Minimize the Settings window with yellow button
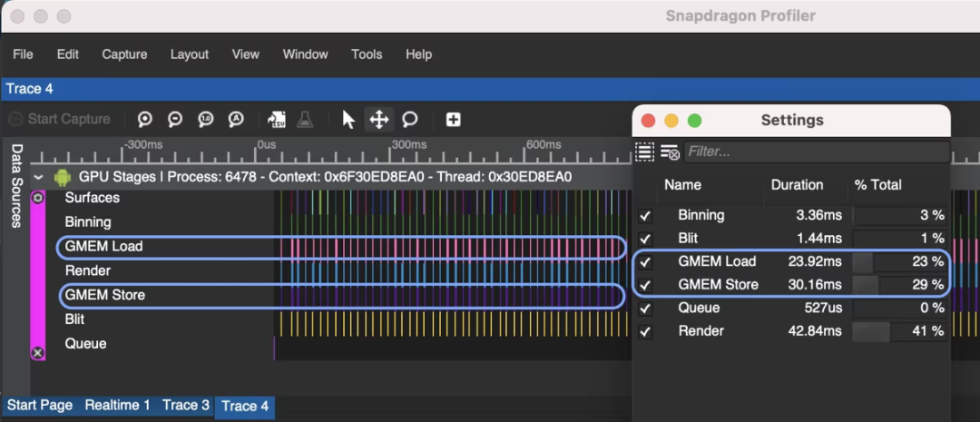The image size is (980, 422). [671, 121]
